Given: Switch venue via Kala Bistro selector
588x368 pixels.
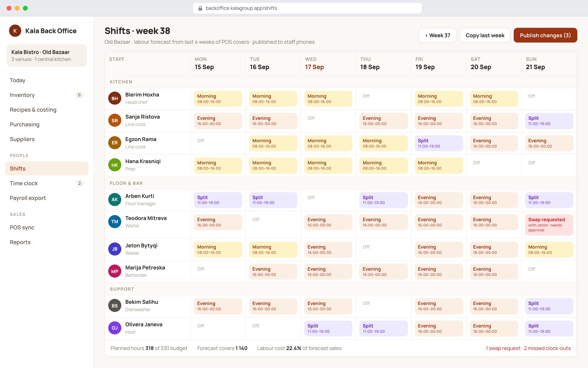Looking at the screenshot, I should click(47, 55).
